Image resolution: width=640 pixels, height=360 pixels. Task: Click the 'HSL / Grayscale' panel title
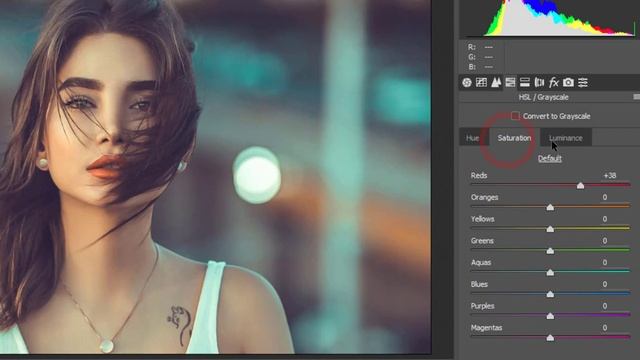point(543,97)
